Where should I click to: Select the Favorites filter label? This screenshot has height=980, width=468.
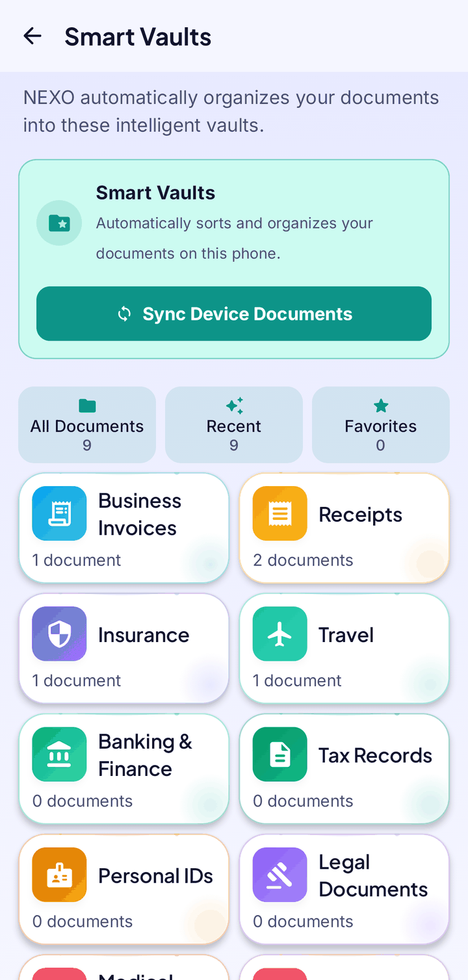pos(381,426)
